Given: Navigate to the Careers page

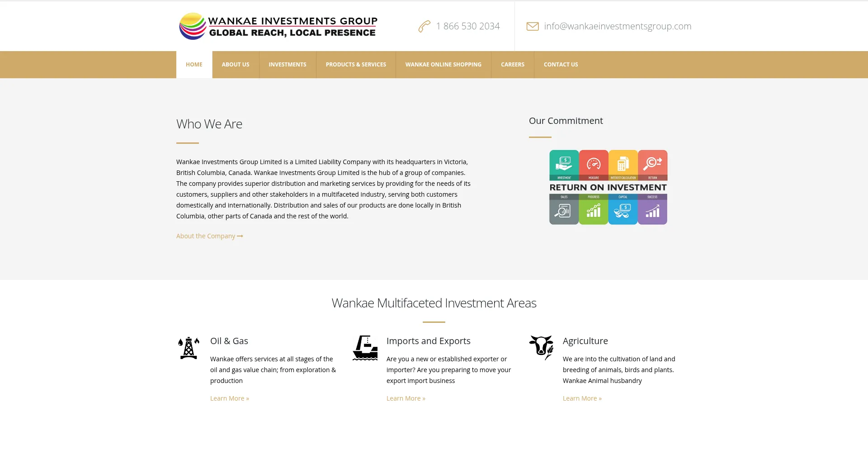Looking at the screenshot, I should pos(512,65).
